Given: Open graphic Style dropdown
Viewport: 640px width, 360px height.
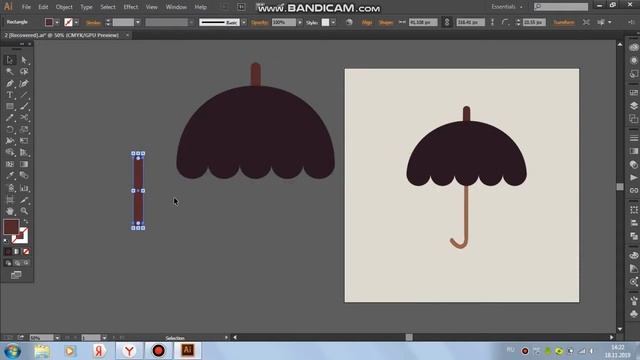Looking at the screenshot, I should pyautogui.click(x=333, y=22).
